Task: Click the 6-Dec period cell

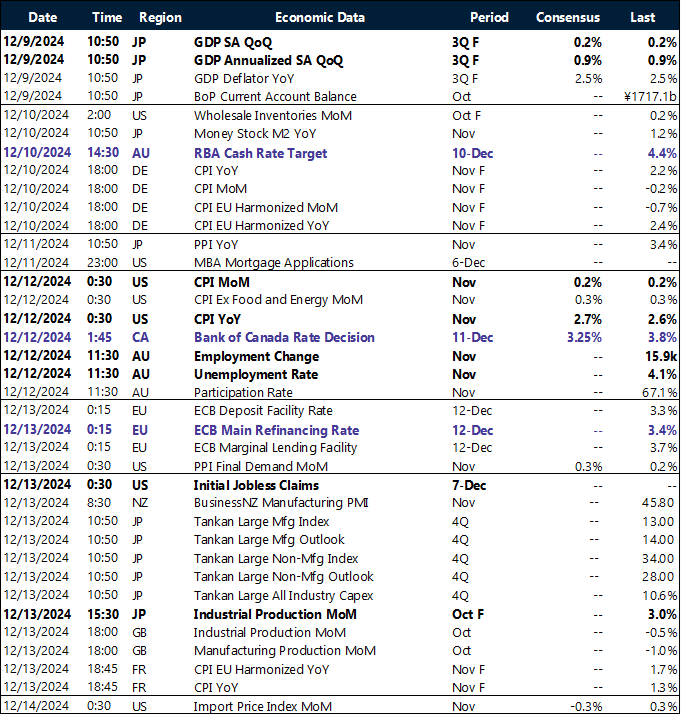Action: pyautogui.click(x=468, y=263)
